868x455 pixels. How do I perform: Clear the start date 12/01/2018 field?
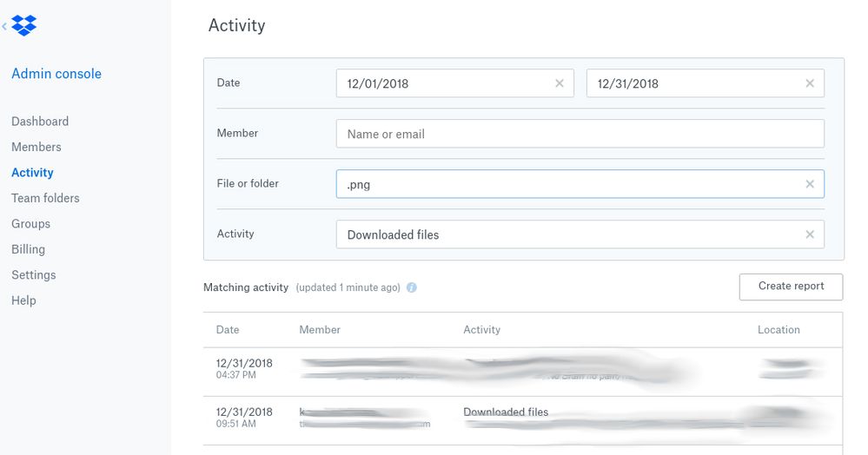(559, 83)
